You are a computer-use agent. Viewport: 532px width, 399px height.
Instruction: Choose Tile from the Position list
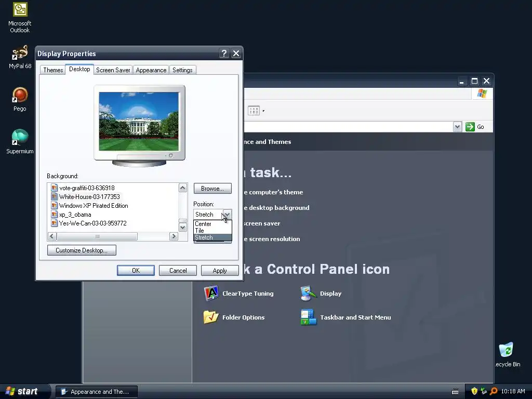(x=212, y=231)
